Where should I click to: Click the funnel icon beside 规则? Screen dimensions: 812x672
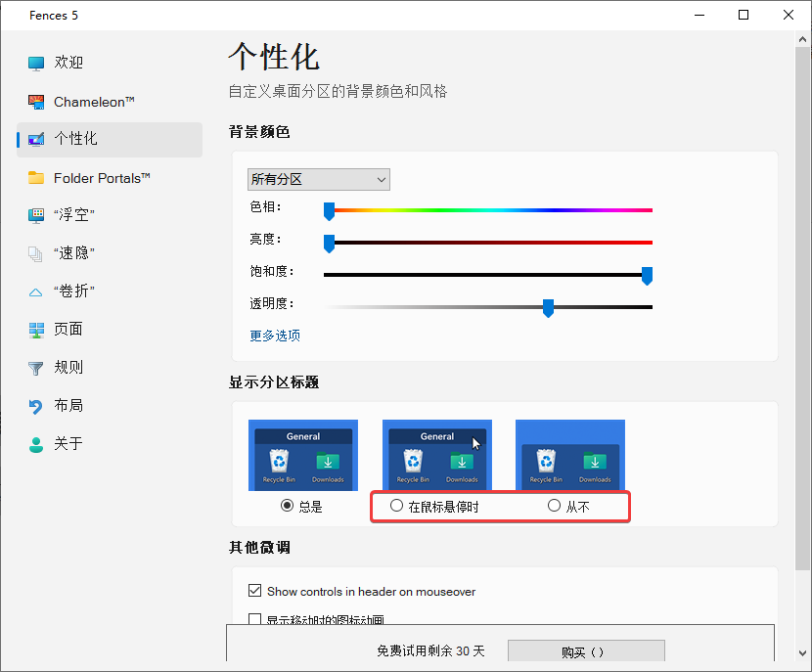coord(36,368)
